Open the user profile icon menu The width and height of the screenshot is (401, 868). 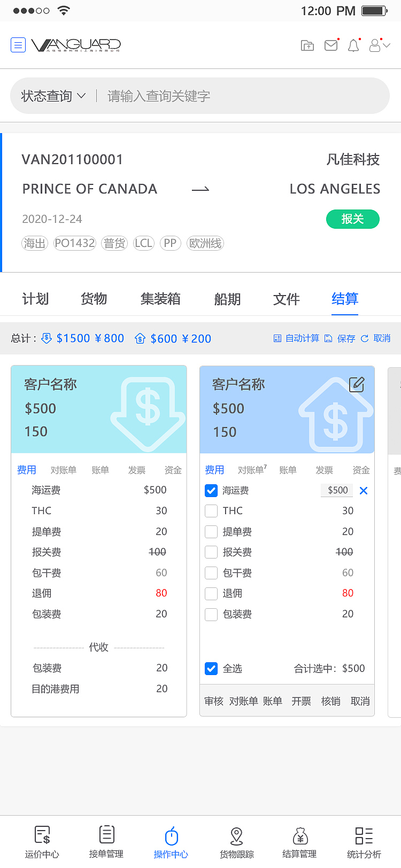(x=380, y=45)
